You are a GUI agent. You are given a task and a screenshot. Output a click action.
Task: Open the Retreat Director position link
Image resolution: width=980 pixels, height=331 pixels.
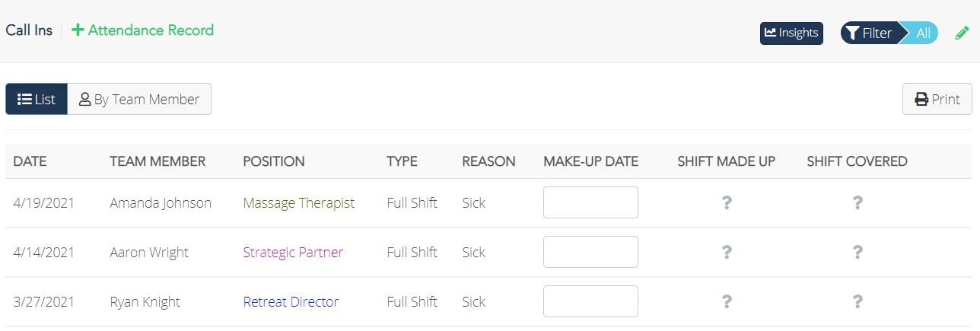point(291,302)
